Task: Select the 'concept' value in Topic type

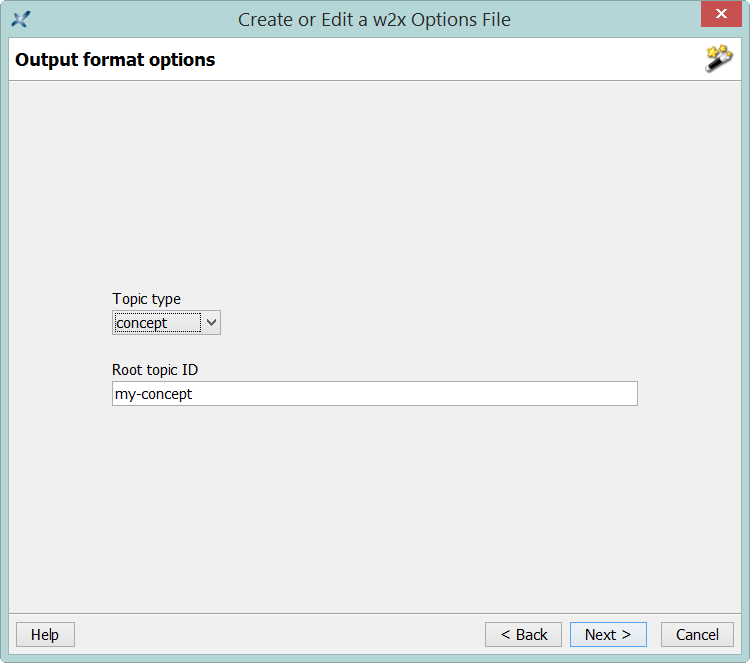Action: pos(142,323)
